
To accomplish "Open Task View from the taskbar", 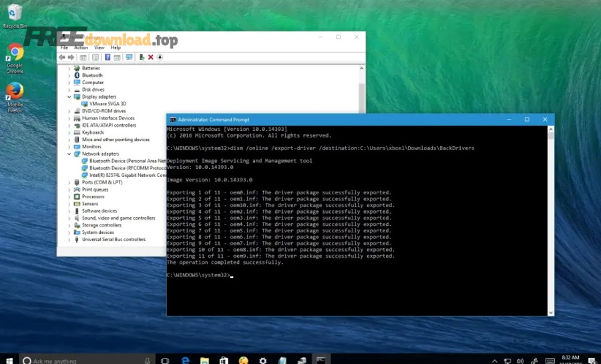I will pos(165,360).
